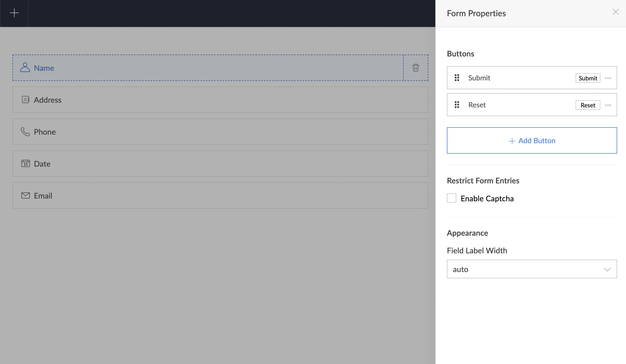Click the person icon of Name field
The image size is (626, 364).
point(25,67)
